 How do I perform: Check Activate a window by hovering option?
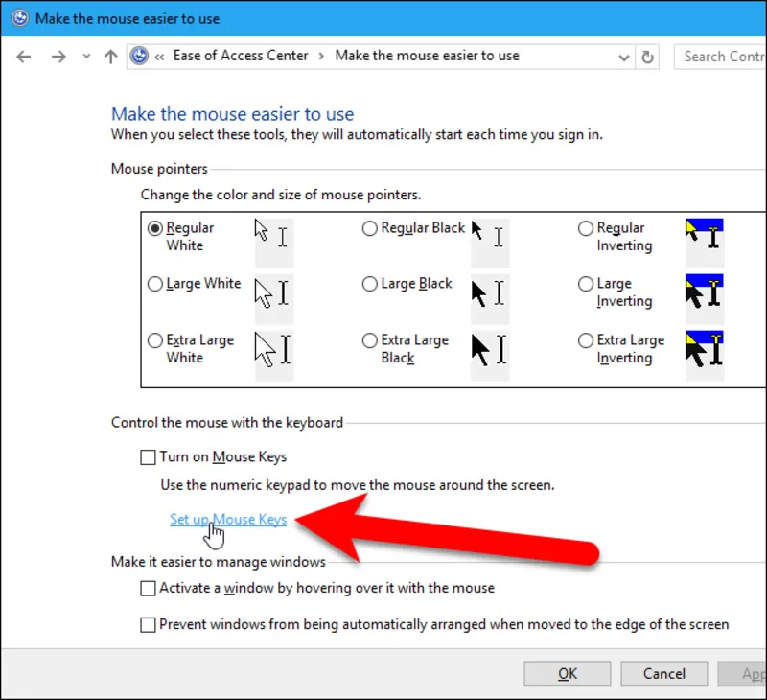pyautogui.click(x=148, y=588)
